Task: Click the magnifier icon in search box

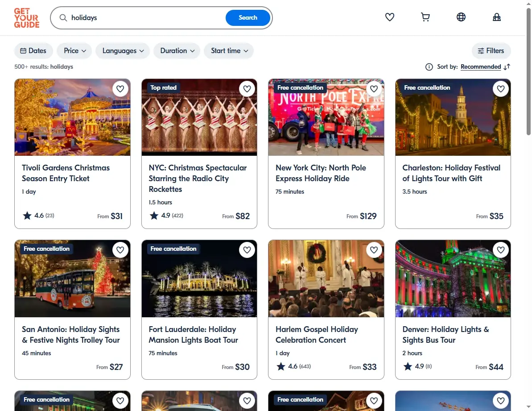Action: pyautogui.click(x=63, y=18)
